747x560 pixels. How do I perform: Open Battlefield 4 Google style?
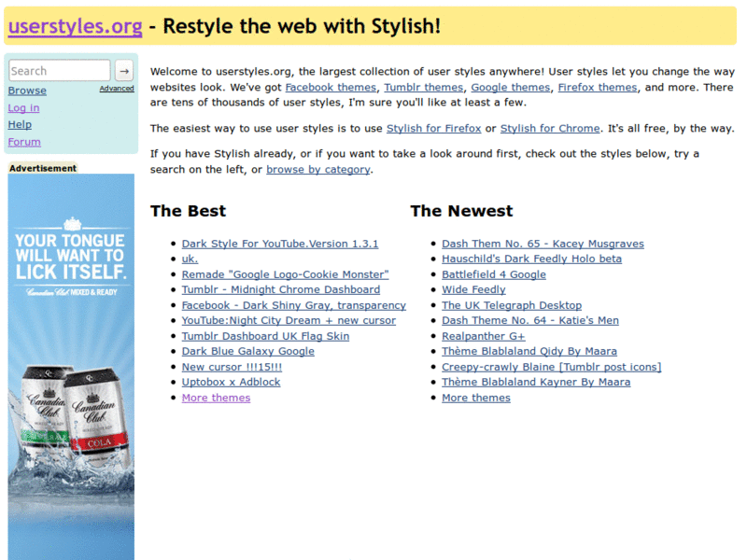coord(494,274)
